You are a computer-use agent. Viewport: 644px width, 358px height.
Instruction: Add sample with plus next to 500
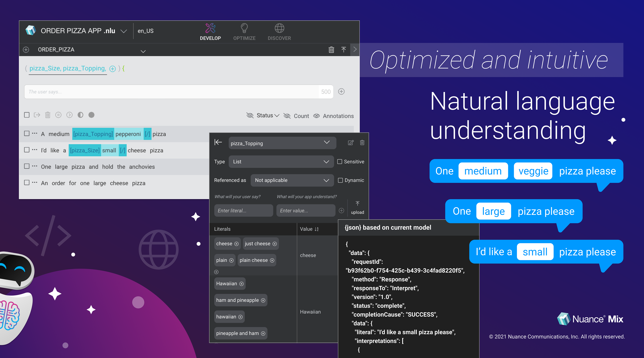[341, 92]
